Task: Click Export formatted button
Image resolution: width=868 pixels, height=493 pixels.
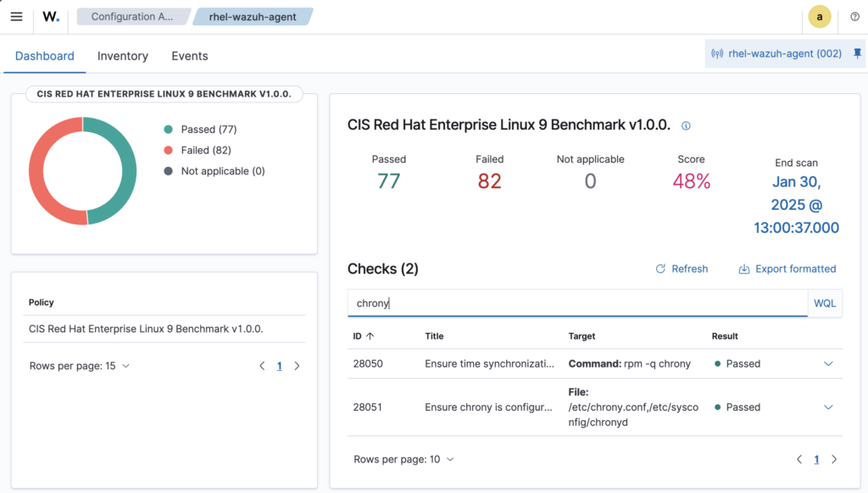Action: pyautogui.click(x=787, y=269)
